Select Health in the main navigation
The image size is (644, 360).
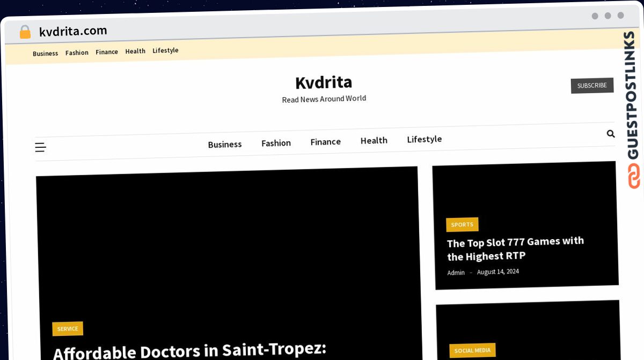(x=374, y=140)
